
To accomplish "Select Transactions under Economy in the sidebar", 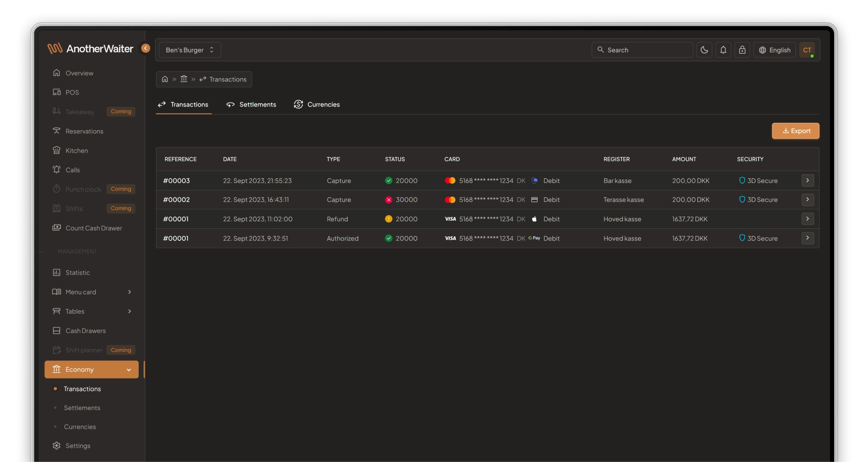I will click(x=82, y=389).
